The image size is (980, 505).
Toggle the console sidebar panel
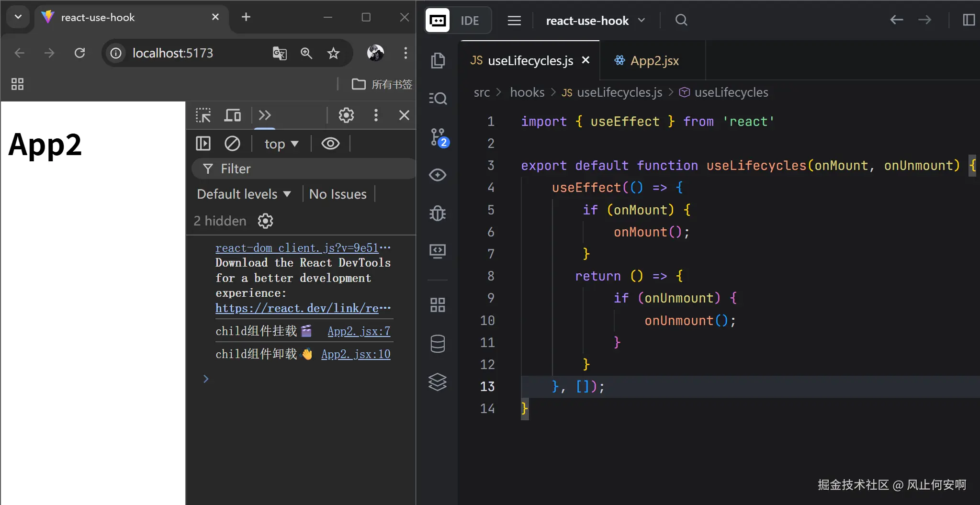point(203,144)
